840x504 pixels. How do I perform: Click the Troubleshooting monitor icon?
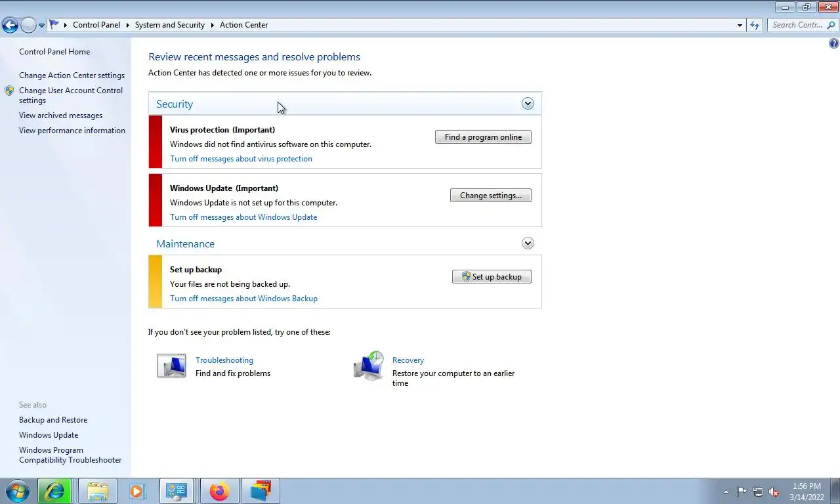point(171,366)
